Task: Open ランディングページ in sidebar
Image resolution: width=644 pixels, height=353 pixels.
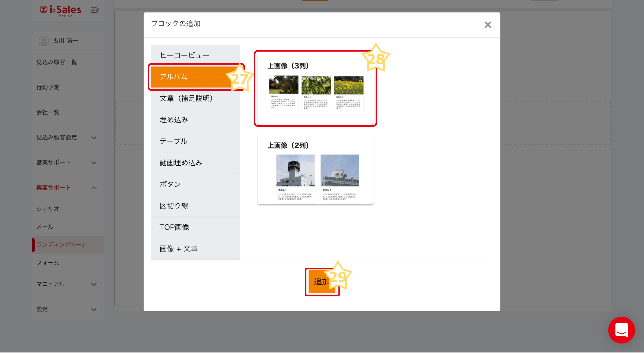Action: (x=62, y=245)
